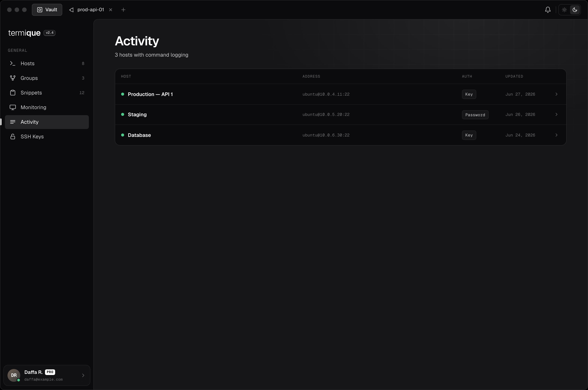This screenshot has width=588, height=390.
Task: Open SSH Keys in the sidebar
Action: [47, 137]
